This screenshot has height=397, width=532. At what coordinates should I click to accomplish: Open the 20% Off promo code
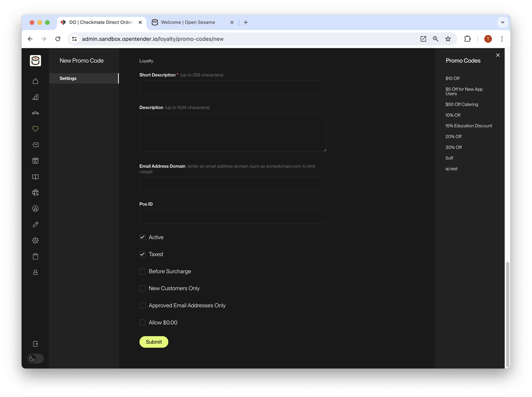[453, 137]
